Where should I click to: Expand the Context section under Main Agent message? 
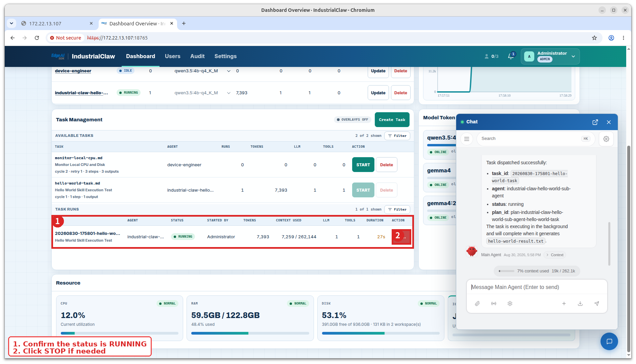coord(555,255)
